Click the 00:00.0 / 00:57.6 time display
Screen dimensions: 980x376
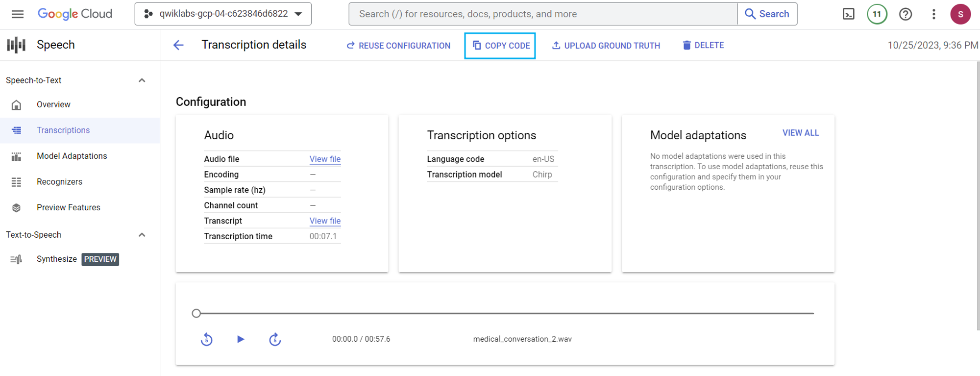click(x=361, y=339)
